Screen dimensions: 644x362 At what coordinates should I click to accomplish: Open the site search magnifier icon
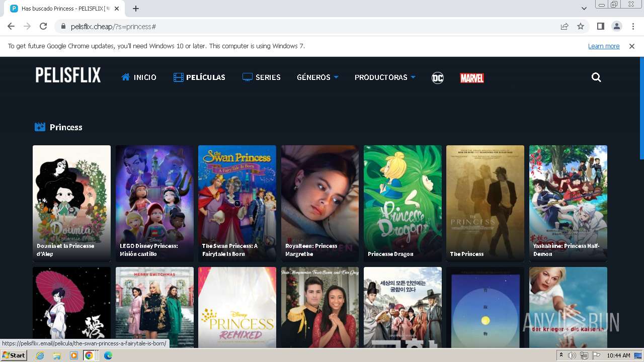click(596, 77)
